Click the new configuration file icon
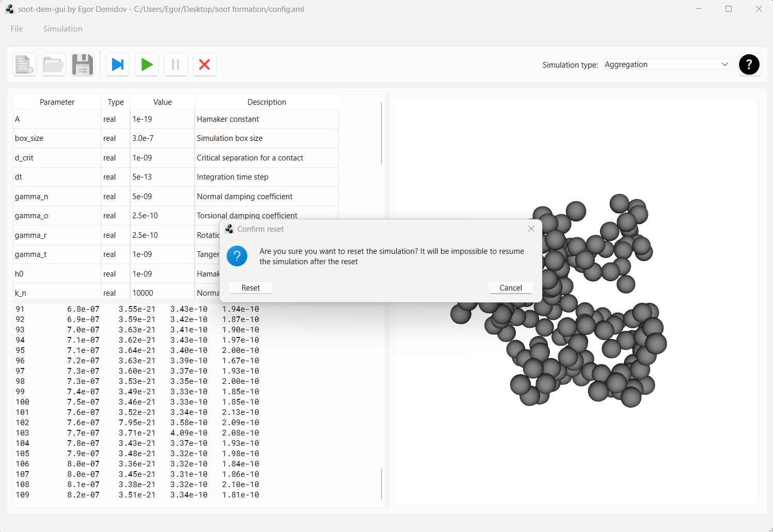 24,65
